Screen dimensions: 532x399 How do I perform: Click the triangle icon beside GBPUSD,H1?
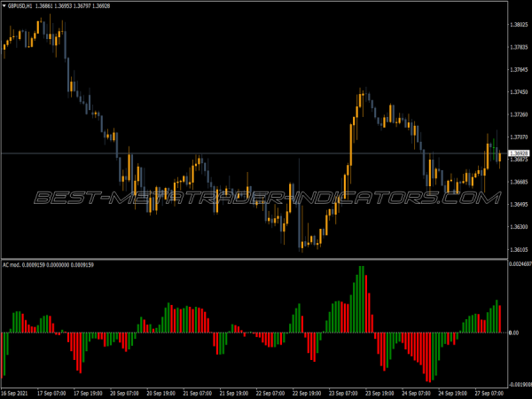coord(4,5)
